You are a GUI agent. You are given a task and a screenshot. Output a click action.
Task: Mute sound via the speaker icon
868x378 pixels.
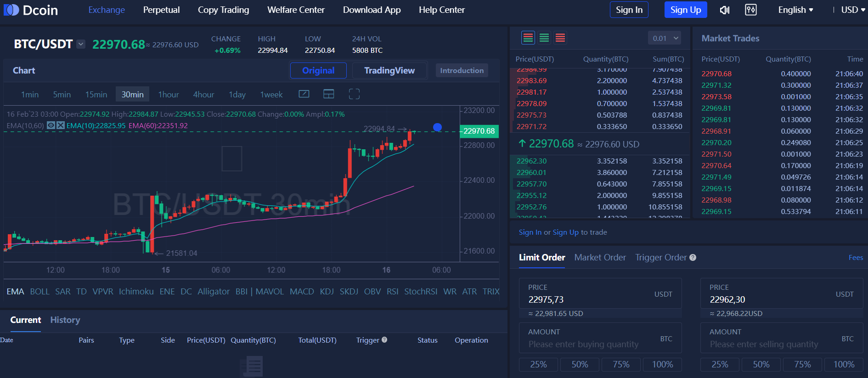click(x=725, y=10)
